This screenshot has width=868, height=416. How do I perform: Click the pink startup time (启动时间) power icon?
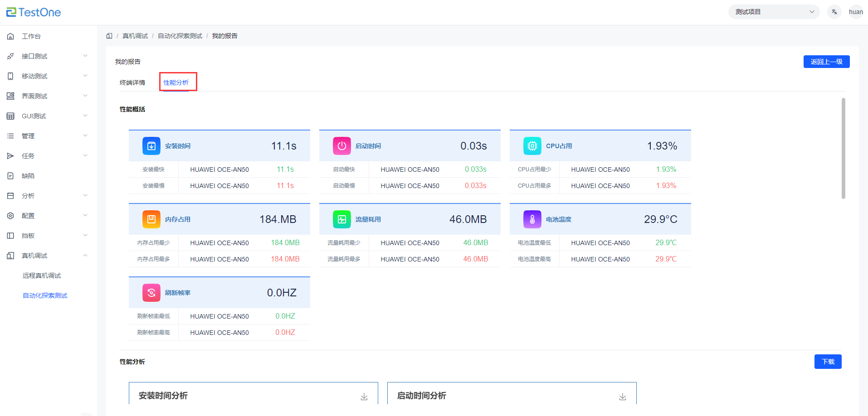(342, 146)
